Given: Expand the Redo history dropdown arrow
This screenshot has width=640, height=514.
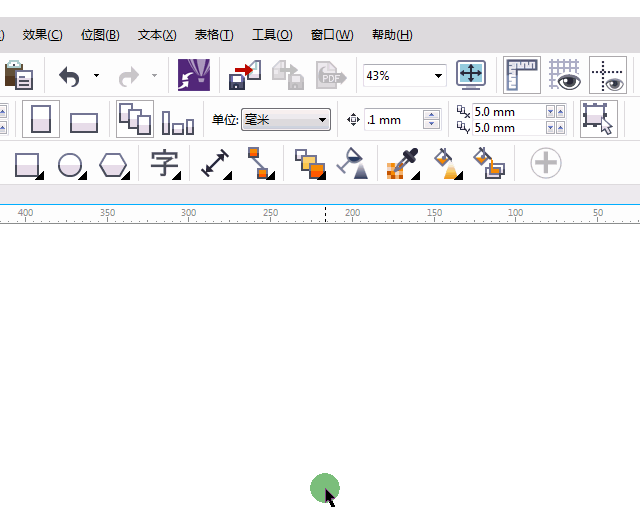Looking at the screenshot, I should click(154, 76).
